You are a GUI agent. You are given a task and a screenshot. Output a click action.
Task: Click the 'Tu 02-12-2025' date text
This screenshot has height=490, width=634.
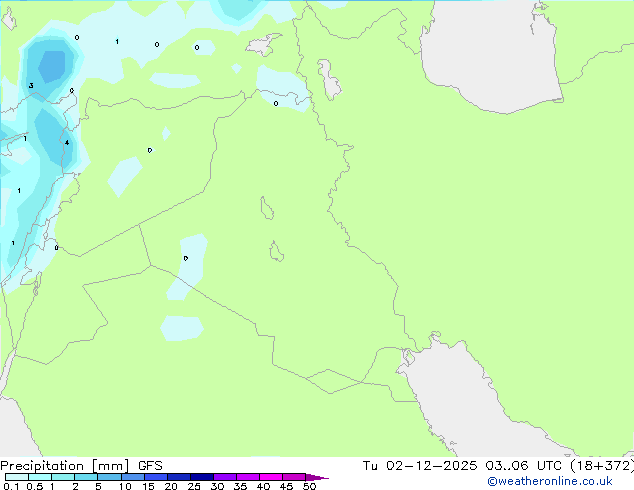[420, 466]
